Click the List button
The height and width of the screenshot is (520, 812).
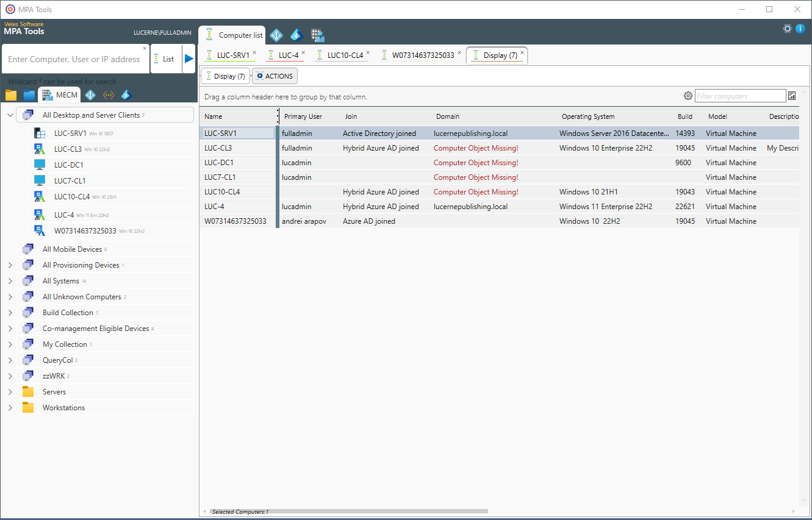tap(165, 59)
